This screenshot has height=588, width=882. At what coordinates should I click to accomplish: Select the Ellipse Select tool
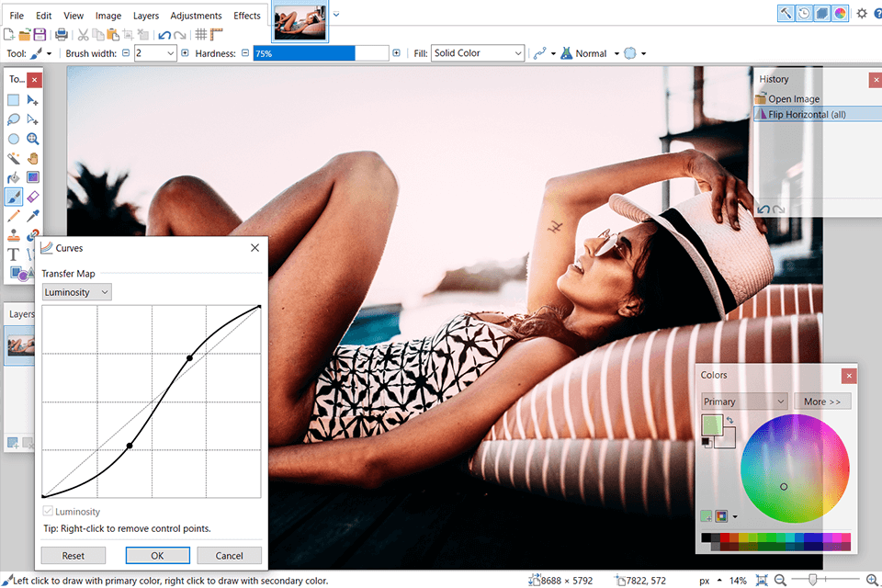tap(14, 139)
